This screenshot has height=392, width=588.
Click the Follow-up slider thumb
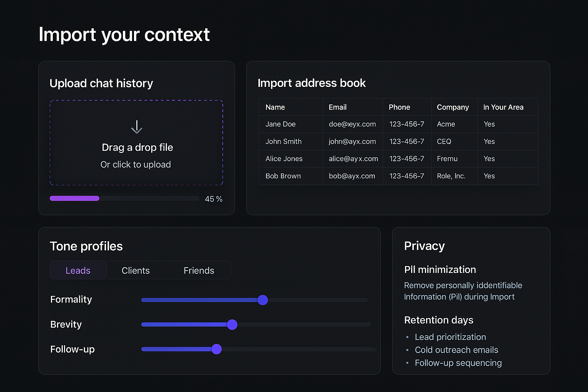coord(217,349)
